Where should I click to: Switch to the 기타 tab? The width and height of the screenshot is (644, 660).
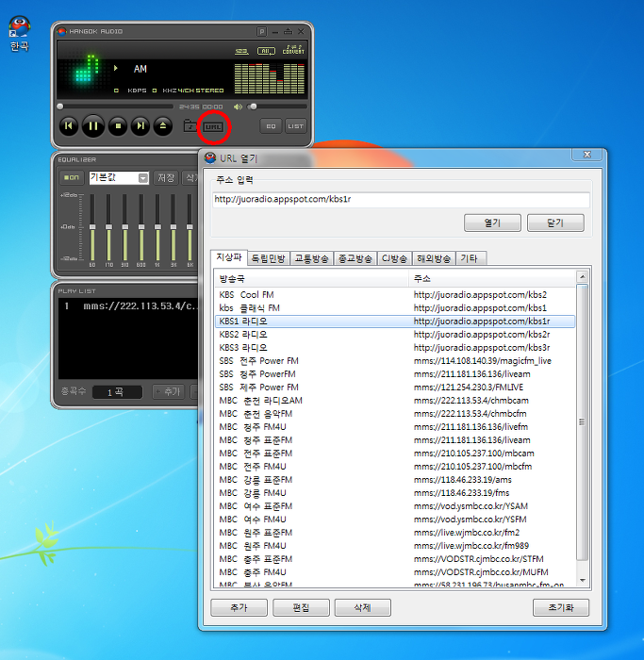[471, 258]
